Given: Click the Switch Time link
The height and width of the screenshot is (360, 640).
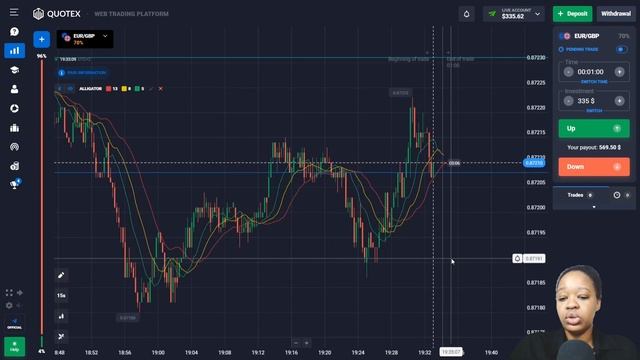Looking at the screenshot, I should 594,82.
